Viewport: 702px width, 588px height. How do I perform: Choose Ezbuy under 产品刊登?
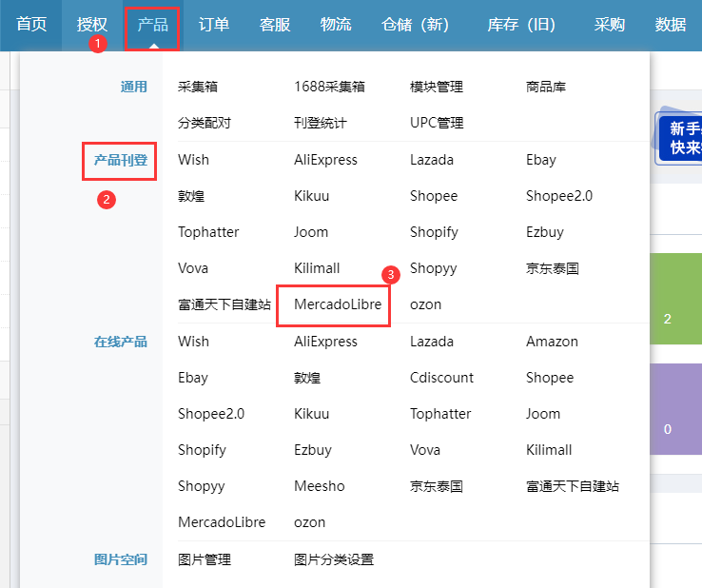tap(545, 232)
